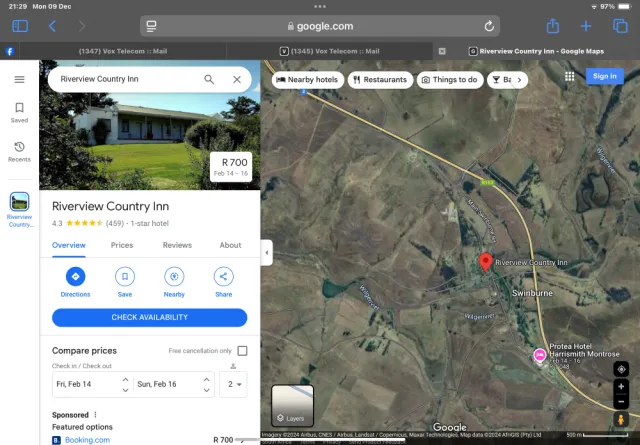Switch to (1347) Vox Telecom Mail tab
Viewport: 640px width, 445px height.
click(123, 51)
